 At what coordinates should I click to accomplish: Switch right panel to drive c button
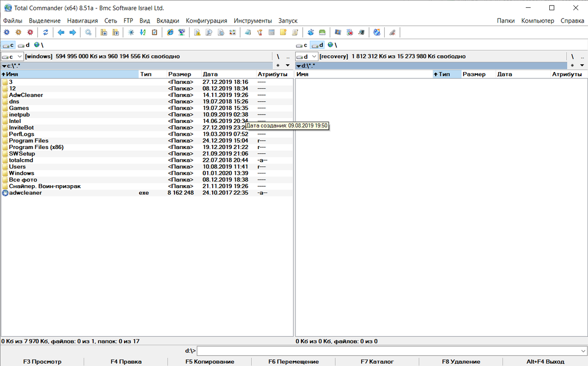[302, 45]
